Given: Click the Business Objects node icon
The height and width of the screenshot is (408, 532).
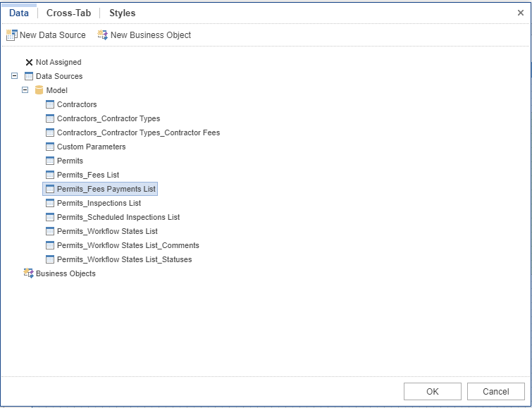Looking at the screenshot, I should [x=28, y=273].
